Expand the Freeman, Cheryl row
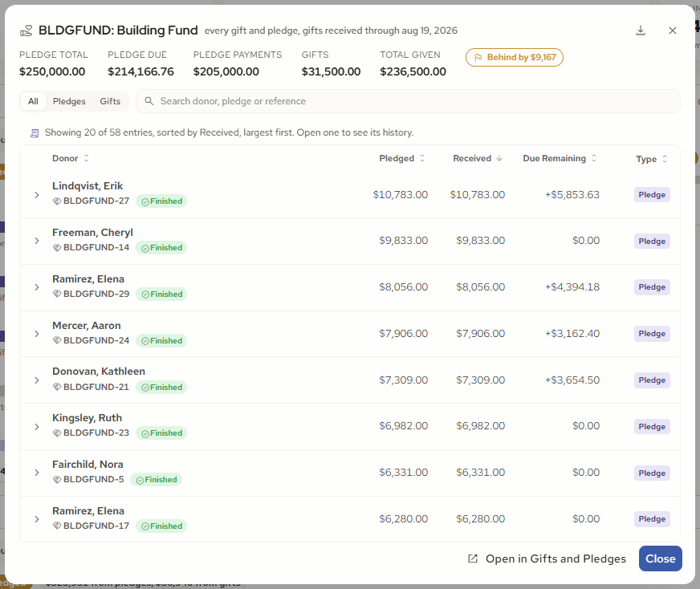Image resolution: width=700 pixels, height=589 pixels. coord(37,241)
